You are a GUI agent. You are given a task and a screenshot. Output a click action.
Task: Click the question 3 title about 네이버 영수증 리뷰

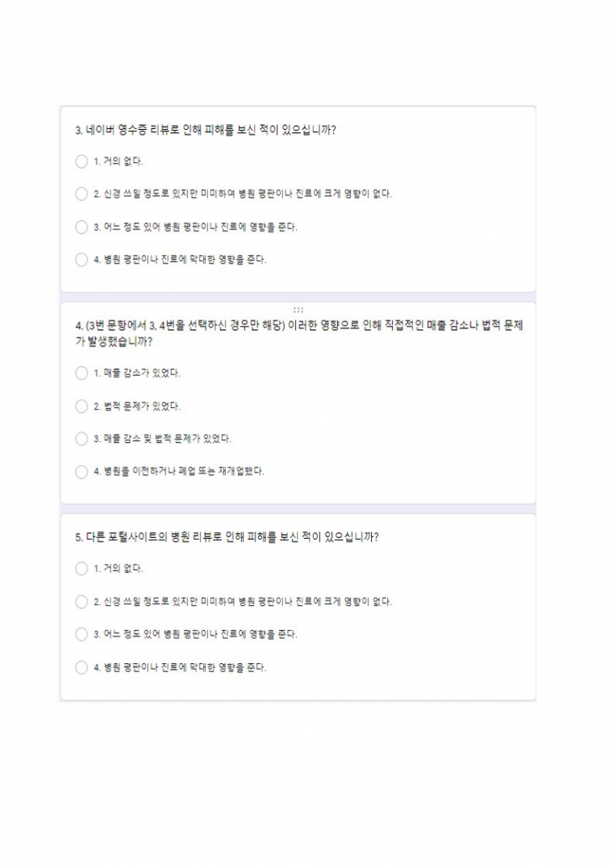(206, 131)
